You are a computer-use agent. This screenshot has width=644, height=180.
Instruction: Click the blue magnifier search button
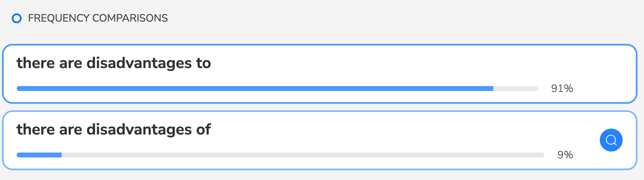(x=611, y=140)
